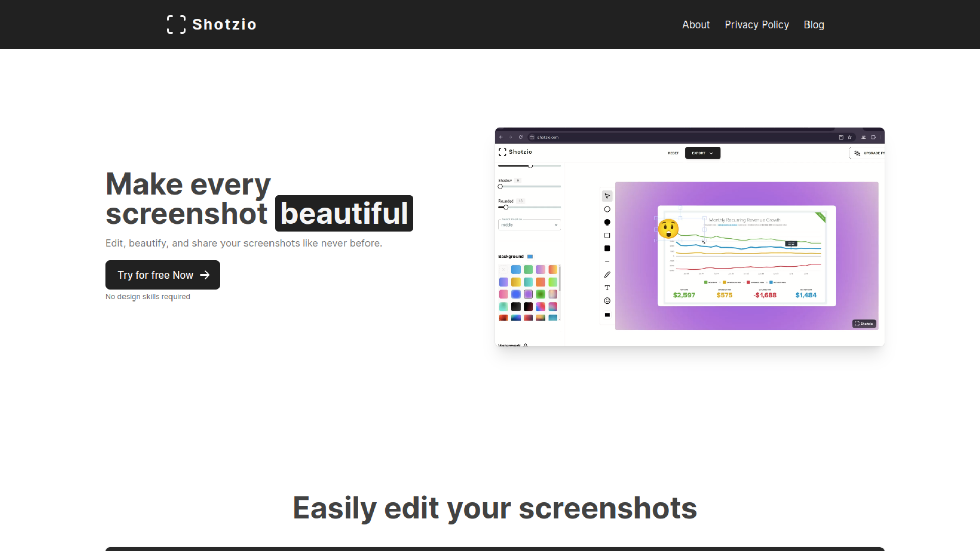The image size is (980, 551).
Task: Select the line tool in the preview toolbar
Action: pos(607,262)
